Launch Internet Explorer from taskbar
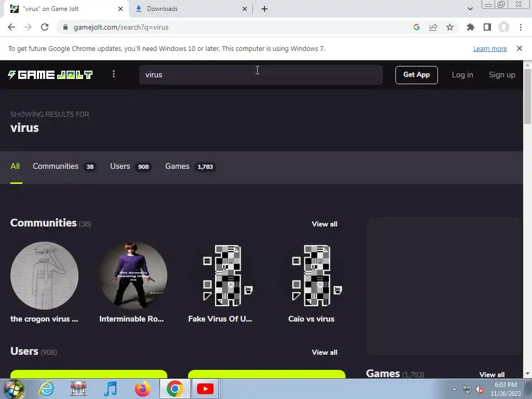 (x=46, y=389)
